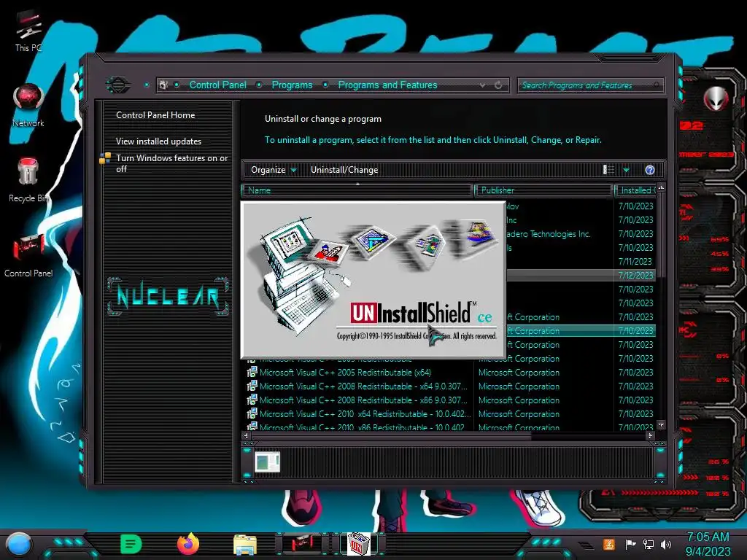Screen dimensions: 747x560
Task: Open Help with the blue question icon
Action: click(x=650, y=170)
